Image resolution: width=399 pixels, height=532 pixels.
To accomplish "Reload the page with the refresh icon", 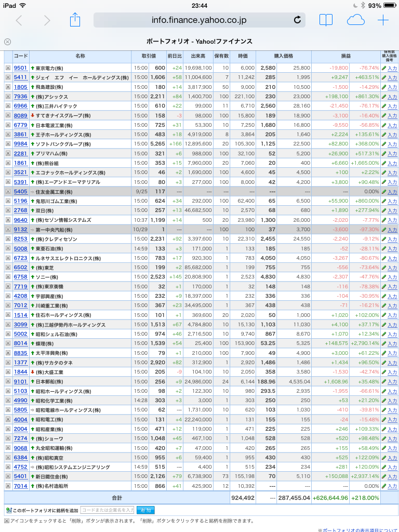I will click(297, 20).
